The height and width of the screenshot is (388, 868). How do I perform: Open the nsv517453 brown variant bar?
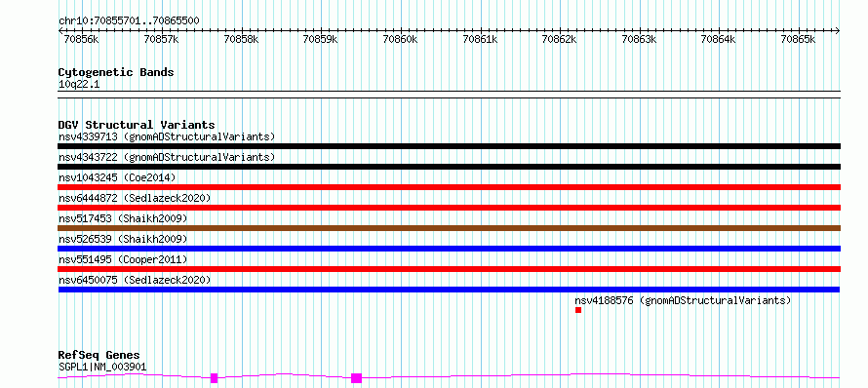click(449, 228)
